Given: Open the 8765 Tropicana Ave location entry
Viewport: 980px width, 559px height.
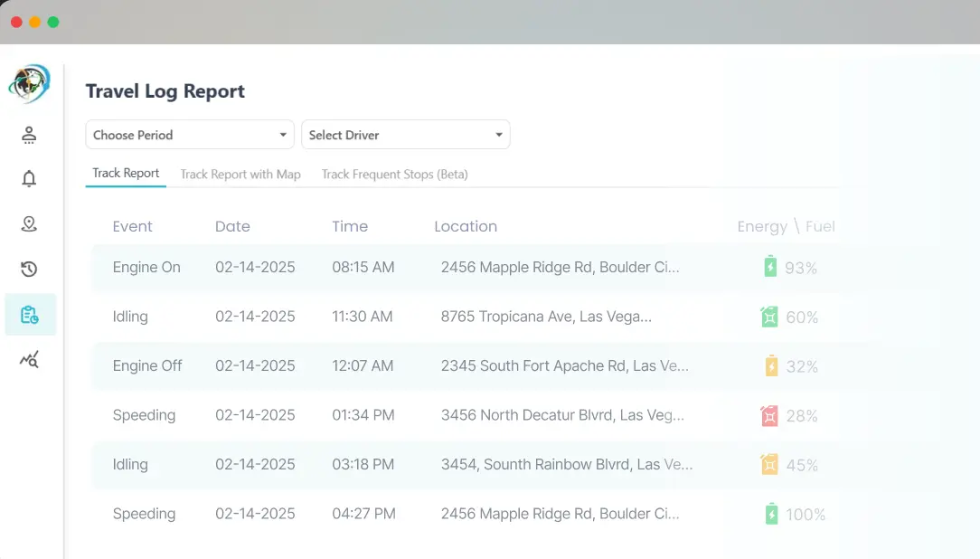Looking at the screenshot, I should coord(546,317).
